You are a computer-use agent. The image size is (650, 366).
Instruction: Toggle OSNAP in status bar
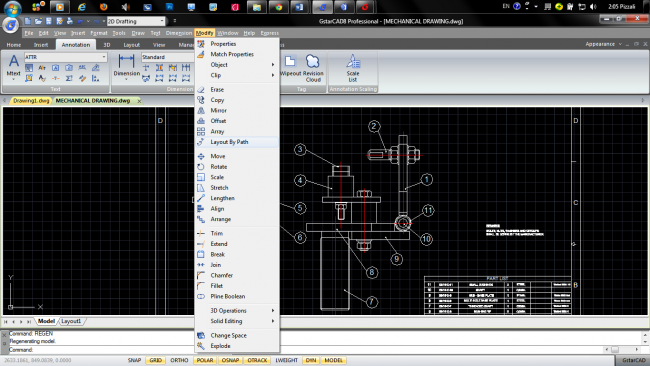click(230, 360)
